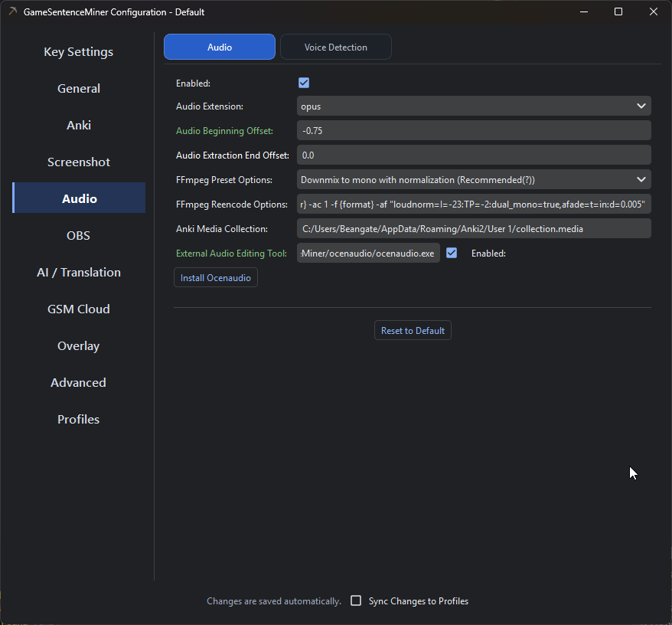Click the Audio Beginning Offset label
The image size is (672, 625).
pos(224,131)
